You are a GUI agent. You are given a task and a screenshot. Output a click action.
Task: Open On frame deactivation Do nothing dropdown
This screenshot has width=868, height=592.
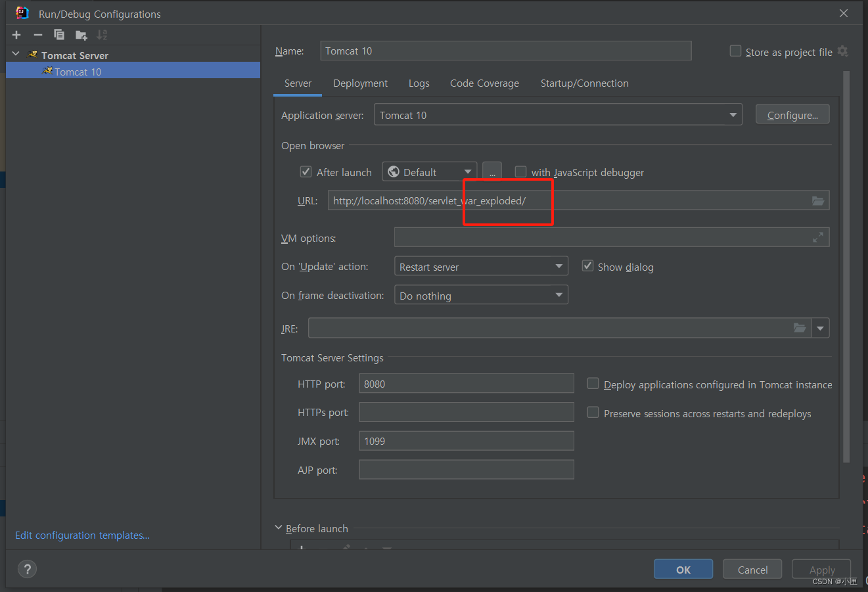(481, 295)
